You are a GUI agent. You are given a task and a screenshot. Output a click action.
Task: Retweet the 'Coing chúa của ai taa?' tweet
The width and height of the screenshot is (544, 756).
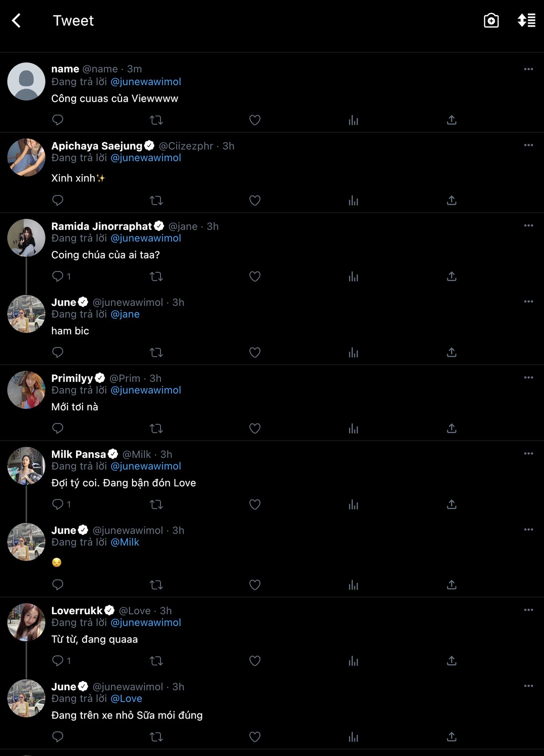[x=156, y=276]
